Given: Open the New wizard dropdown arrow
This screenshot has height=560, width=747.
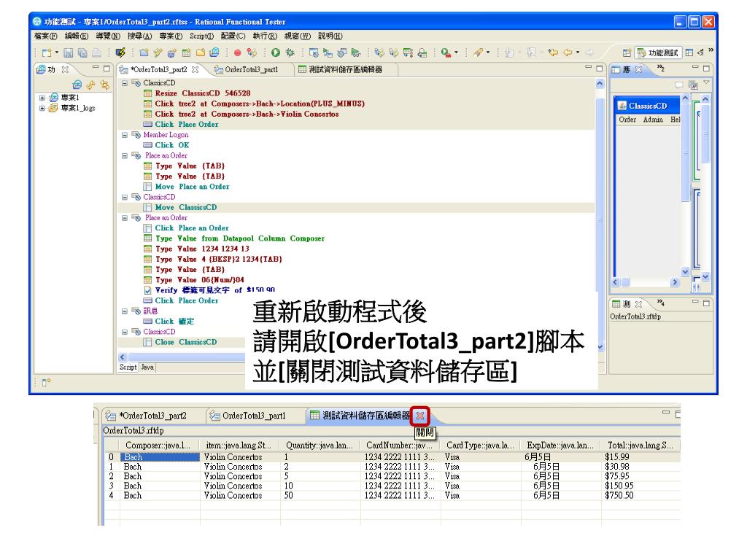Looking at the screenshot, I should pyautogui.click(x=57, y=52).
